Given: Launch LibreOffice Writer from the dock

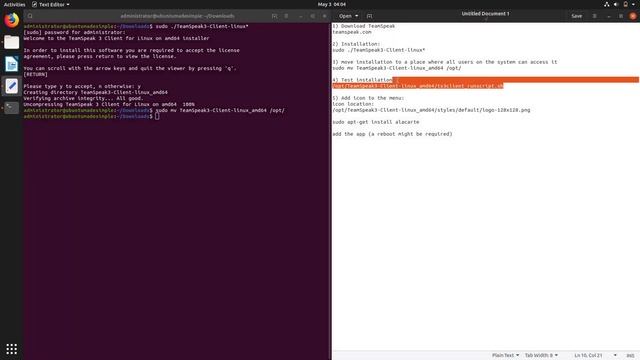Looking at the screenshot, I should pos(11,64).
